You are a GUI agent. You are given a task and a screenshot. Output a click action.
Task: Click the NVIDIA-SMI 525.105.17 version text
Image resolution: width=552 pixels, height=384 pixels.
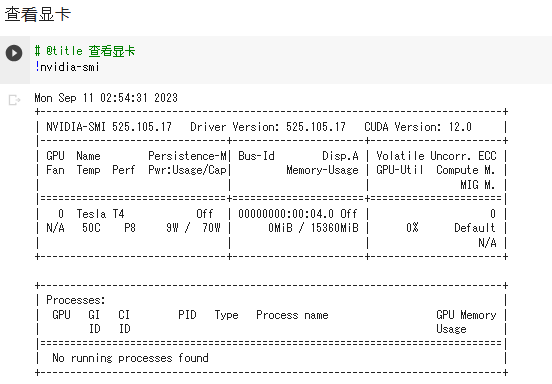109,127
